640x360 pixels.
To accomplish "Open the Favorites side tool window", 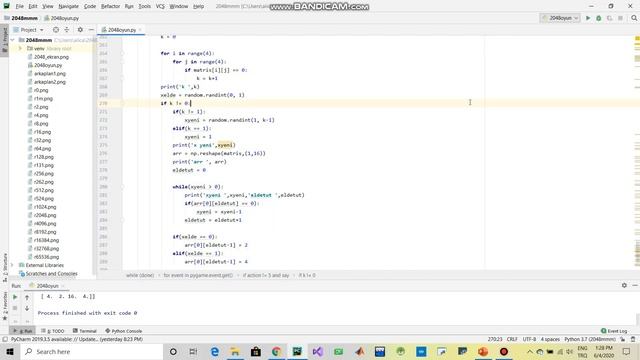I will click(x=5, y=305).
